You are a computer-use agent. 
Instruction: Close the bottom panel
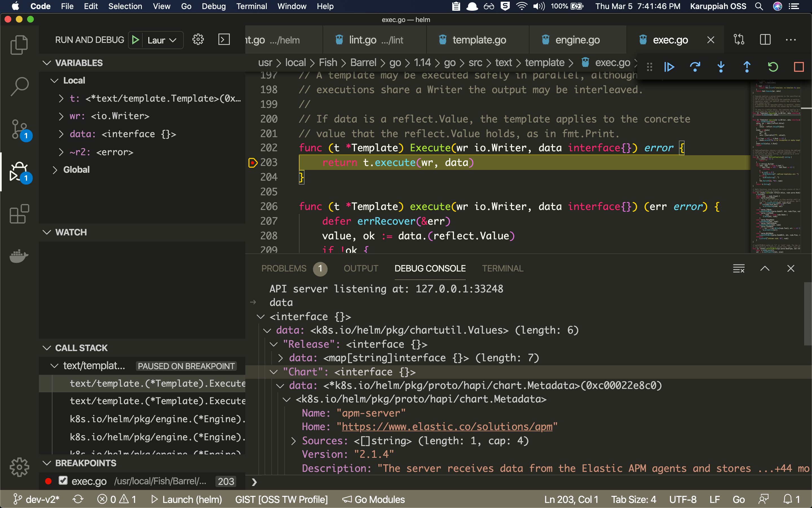coord(791,268)
